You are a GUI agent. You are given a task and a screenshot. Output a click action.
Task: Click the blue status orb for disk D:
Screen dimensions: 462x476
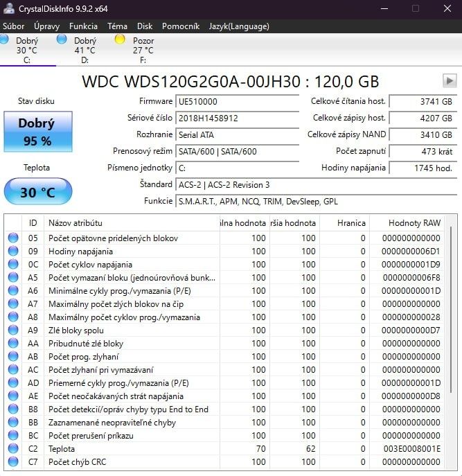pyautogui.click(x=62, y=39)
